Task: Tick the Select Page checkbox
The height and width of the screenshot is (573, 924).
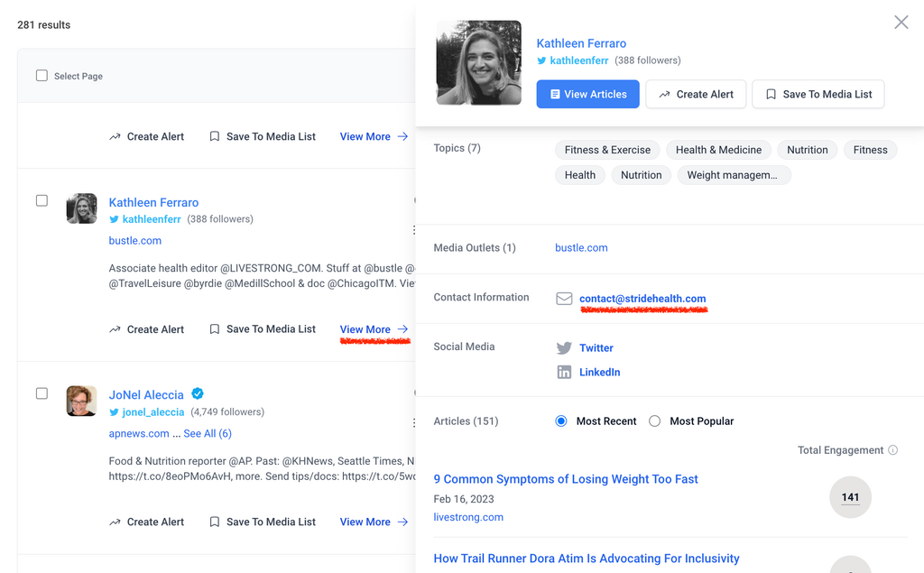Action: coord(42,76)
